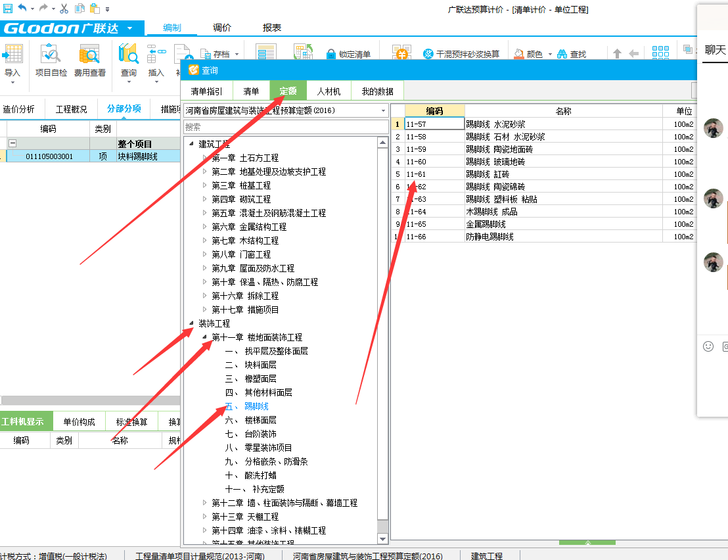The height and width of the screenshot is (560, 728).
Task: Expand 第十二章 墙、柱面装饰与隔断、幕墙工程 node
Action: point(204,502)
